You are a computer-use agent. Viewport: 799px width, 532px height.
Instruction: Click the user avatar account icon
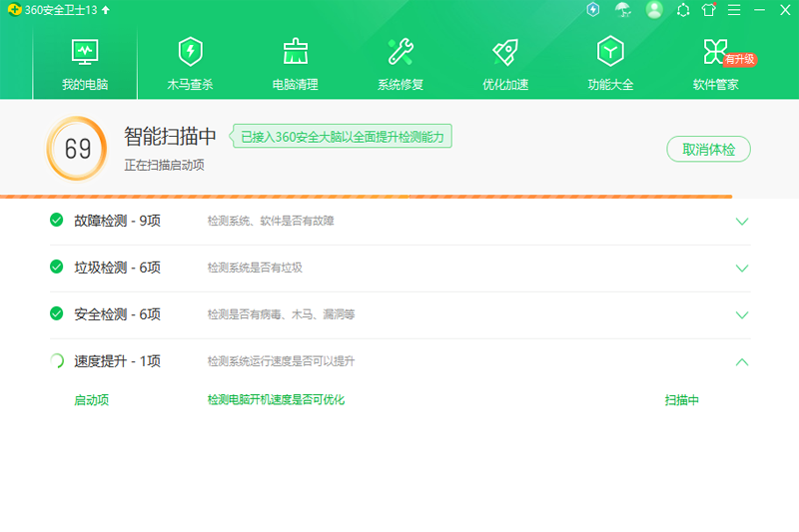[x=654, y=10]
